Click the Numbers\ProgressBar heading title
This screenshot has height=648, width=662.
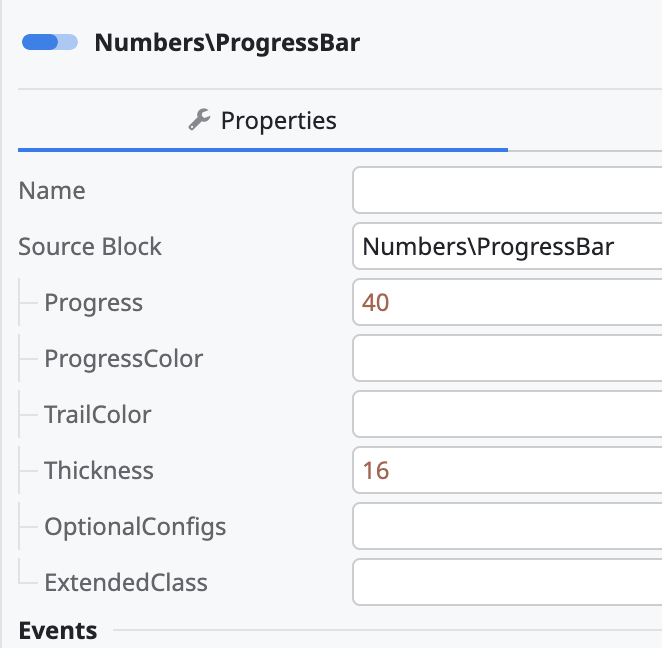[x=227, y=43]
